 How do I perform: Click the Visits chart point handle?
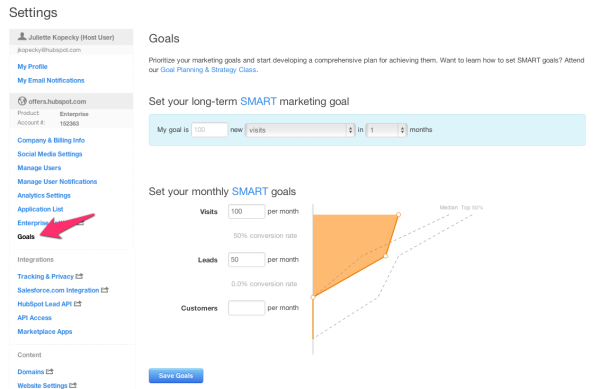point(398,215)
